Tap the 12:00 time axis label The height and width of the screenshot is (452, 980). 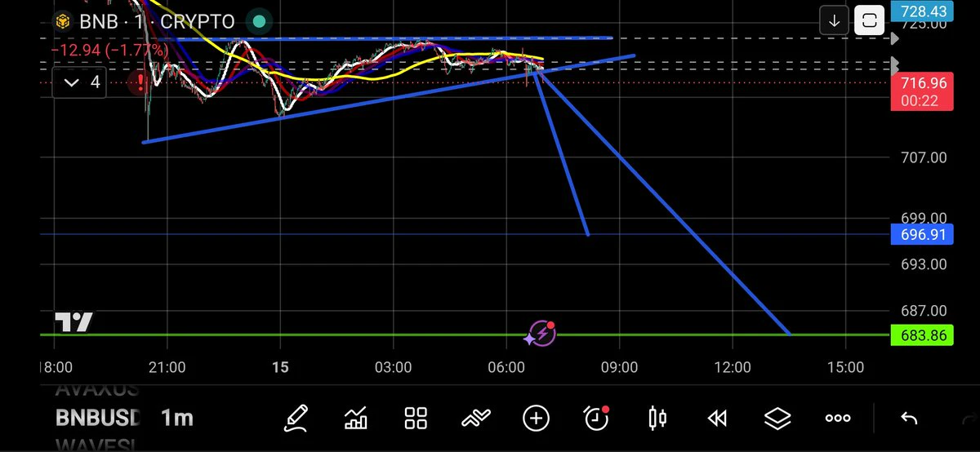[732, 368]
